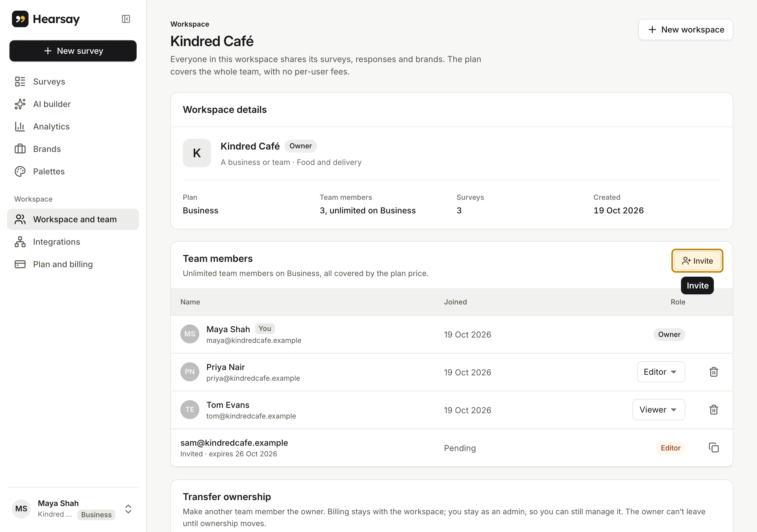This screenshot has height=532, width=757.
Task: Click the Hearsay quote-mark logo
Action: [x=20, y=19]
